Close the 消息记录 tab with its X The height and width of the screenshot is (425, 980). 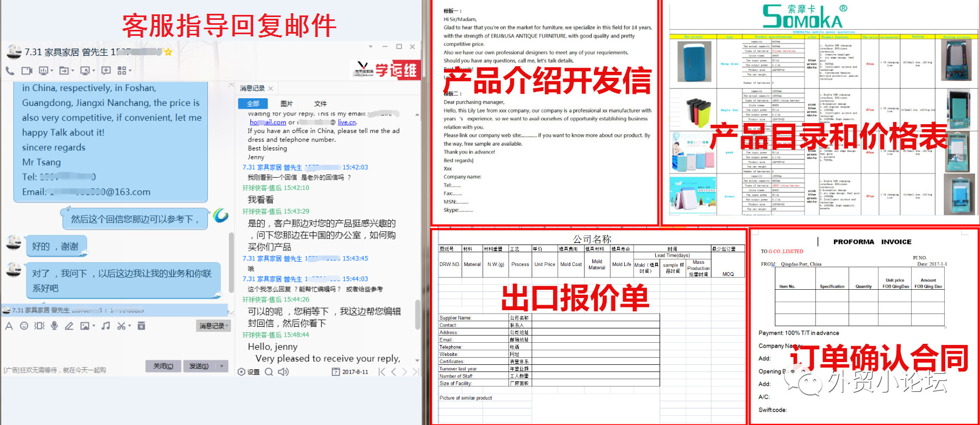pos(271,88)
